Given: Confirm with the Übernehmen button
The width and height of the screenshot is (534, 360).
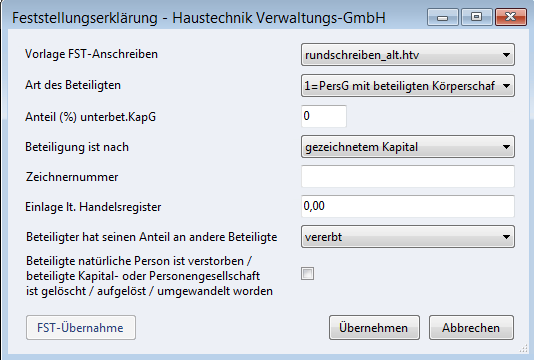Looking at the screenshot, I should point(374,328).
